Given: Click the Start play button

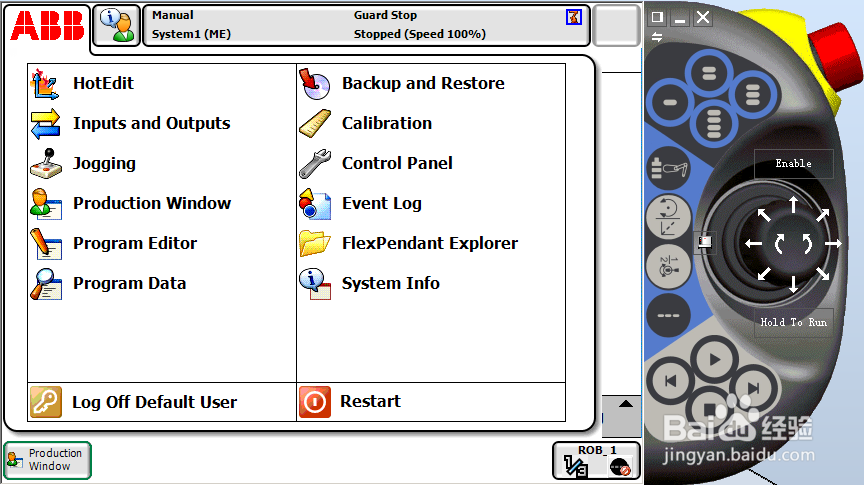Looking at the screenshot, I should pyautogui.click(x=714, y=360).
